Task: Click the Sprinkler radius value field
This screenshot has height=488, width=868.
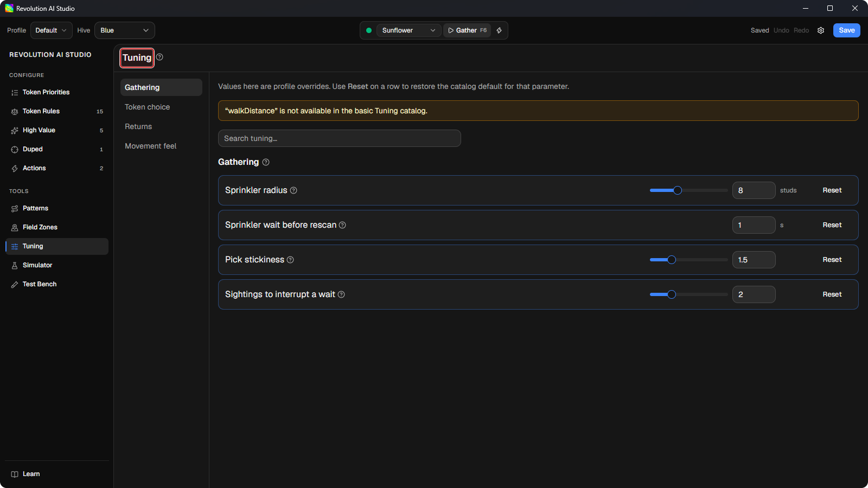Action: [x=754, y=190]
